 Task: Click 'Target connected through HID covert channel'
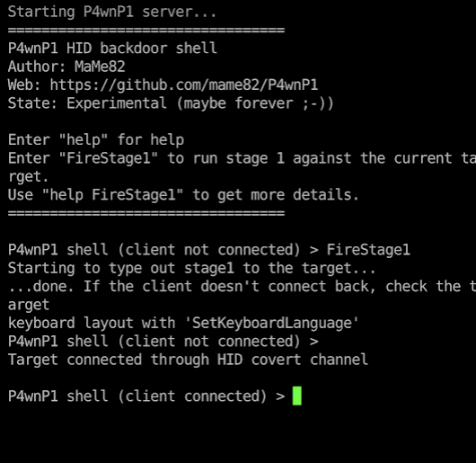point(188,360)
